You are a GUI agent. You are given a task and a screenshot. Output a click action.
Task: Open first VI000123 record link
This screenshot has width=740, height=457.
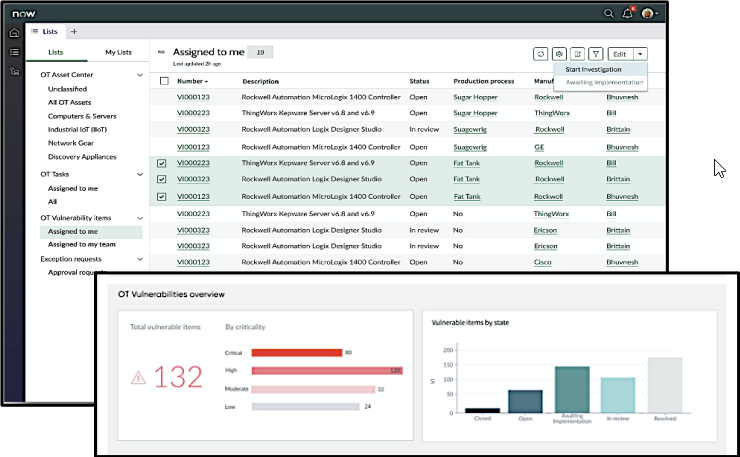pos(193,97)
